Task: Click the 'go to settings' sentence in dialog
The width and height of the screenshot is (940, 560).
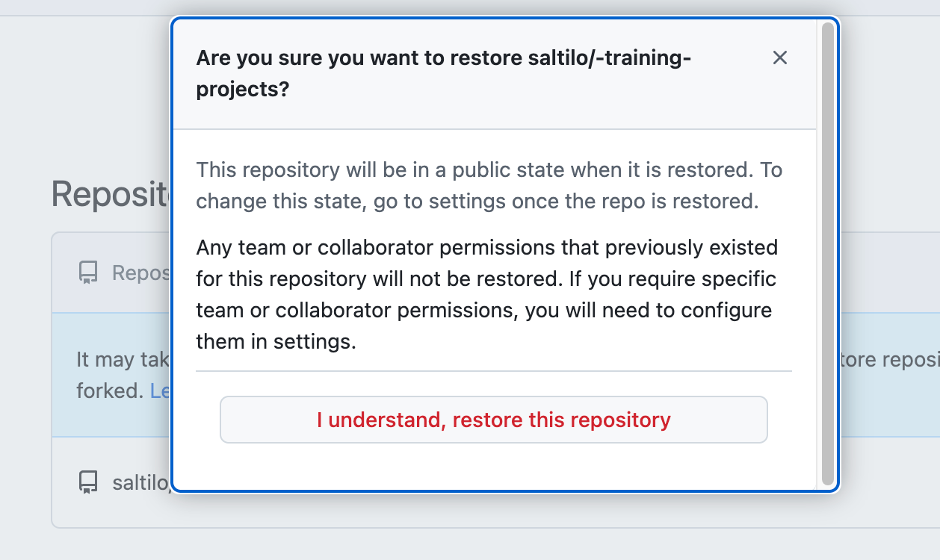Action: point(477,202)
